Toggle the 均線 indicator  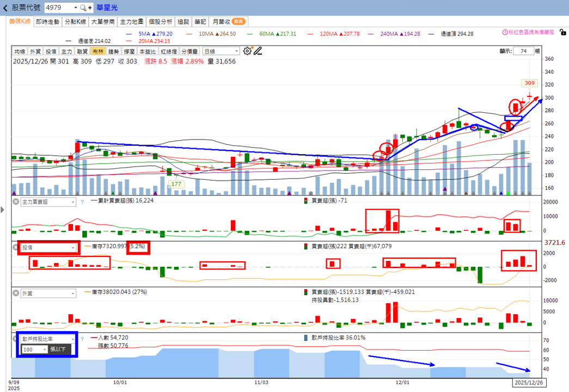click(x=20, y=52)
